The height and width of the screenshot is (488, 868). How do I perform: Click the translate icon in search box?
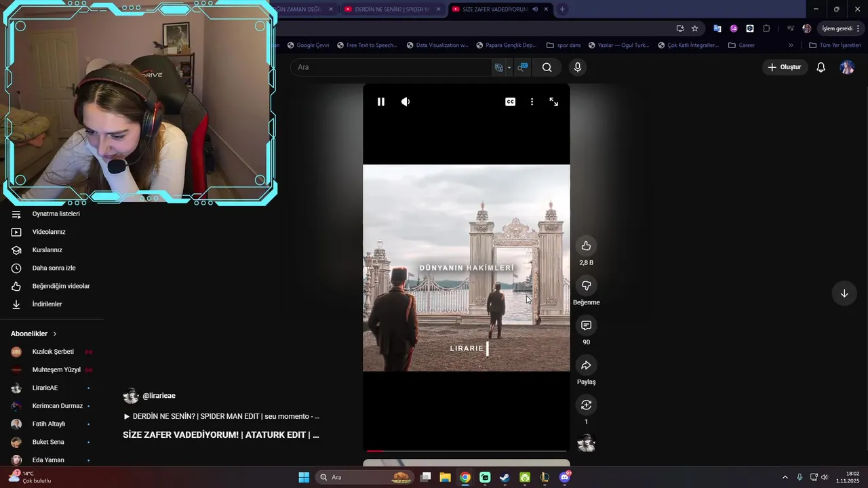tap(499, 67)
